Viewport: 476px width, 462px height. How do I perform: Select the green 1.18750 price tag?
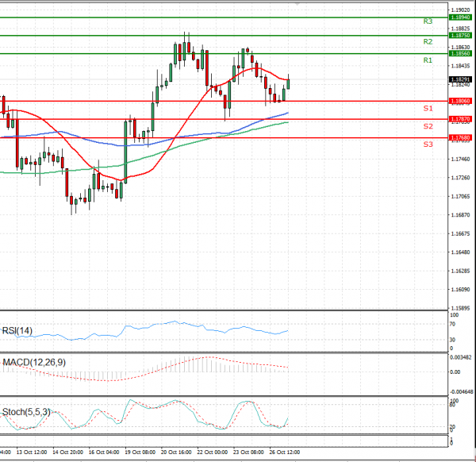click(x=460, y=36)
